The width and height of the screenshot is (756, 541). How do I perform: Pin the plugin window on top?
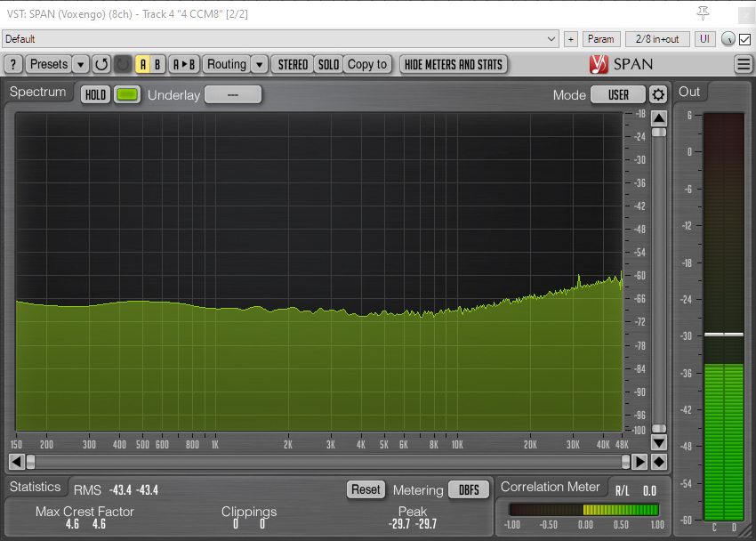click(704, 12)
